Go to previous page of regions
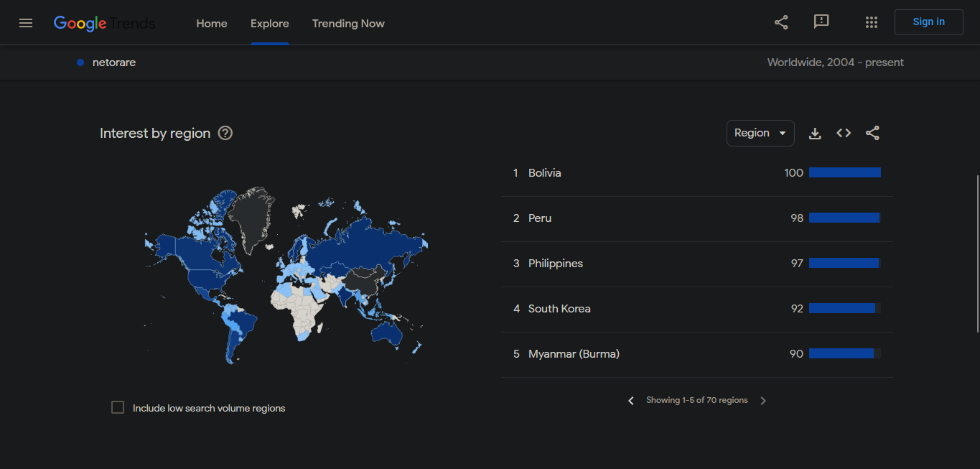 631,401
